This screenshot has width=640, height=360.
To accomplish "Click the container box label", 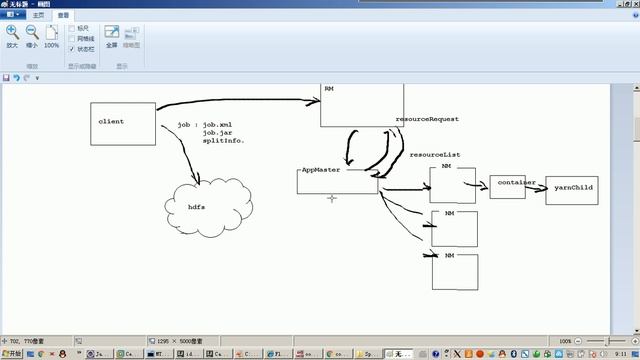I will 516,182.
